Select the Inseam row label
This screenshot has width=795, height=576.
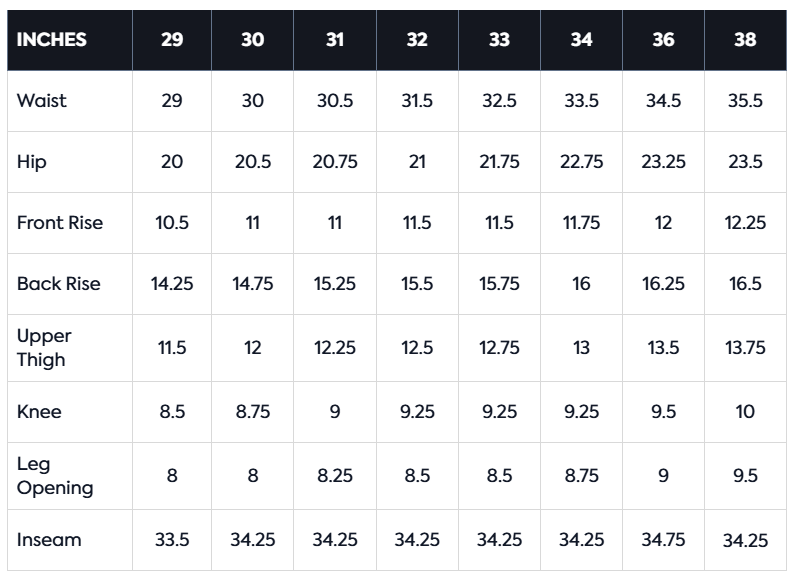click(x=49, y=540)
